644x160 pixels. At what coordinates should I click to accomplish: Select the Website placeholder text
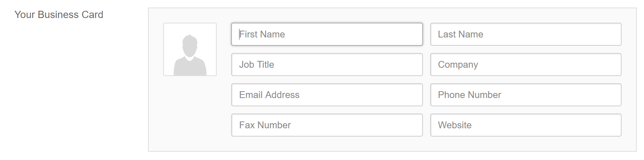click(x=455, y=125)
